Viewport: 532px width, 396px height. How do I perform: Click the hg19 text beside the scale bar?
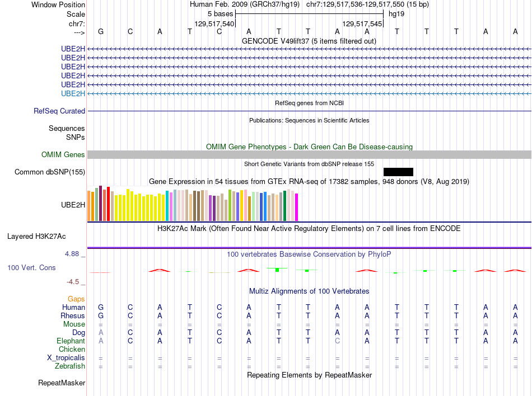(x=396, y=14)
